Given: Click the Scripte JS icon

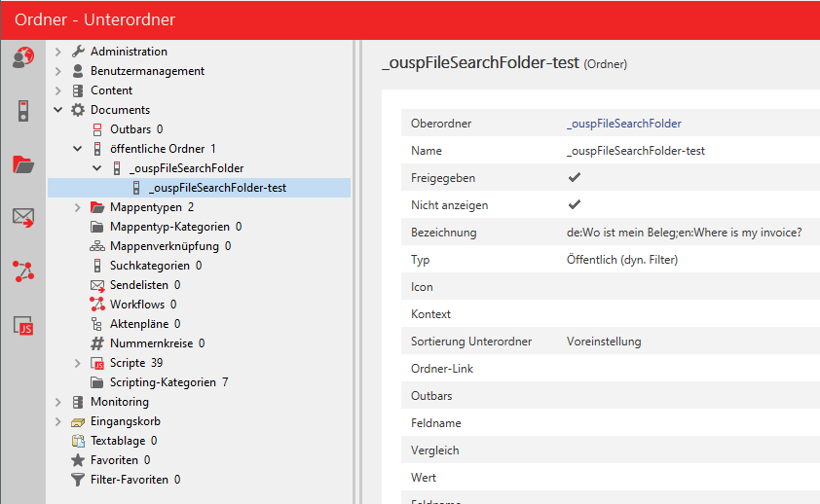Looking at the screenshot, I should pyautogui.click(x=97, y=363).
